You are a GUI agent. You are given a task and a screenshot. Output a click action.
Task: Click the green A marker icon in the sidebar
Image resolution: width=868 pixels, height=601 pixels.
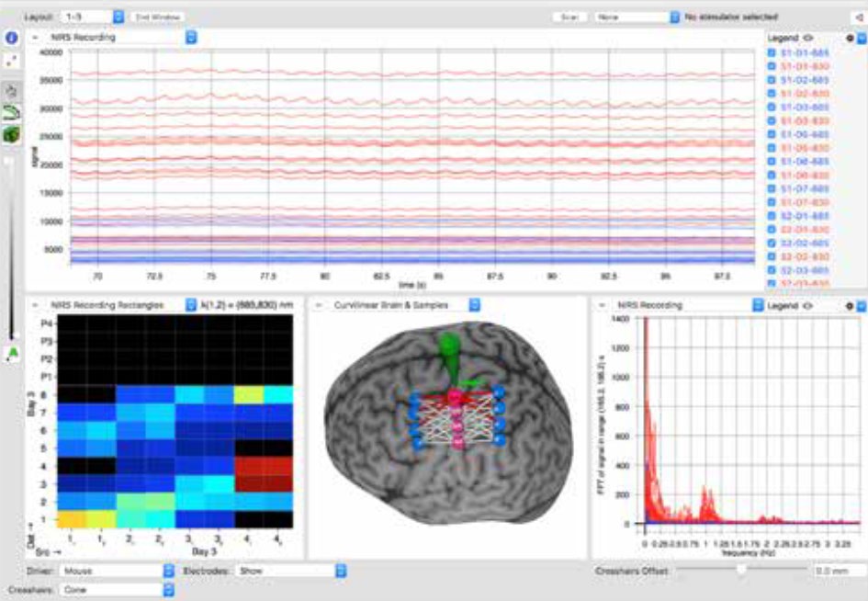tap(12, 353)
